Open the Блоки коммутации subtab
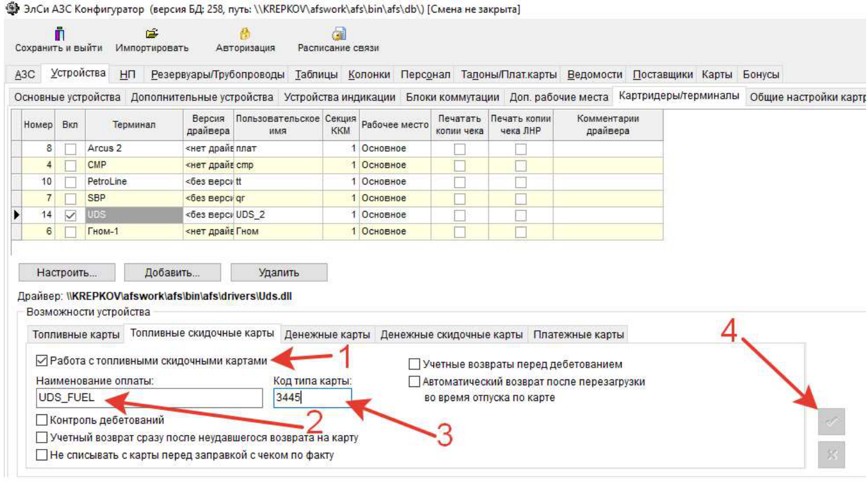The width and height of the screenshot is (868, 485). (x=452, y=97)
